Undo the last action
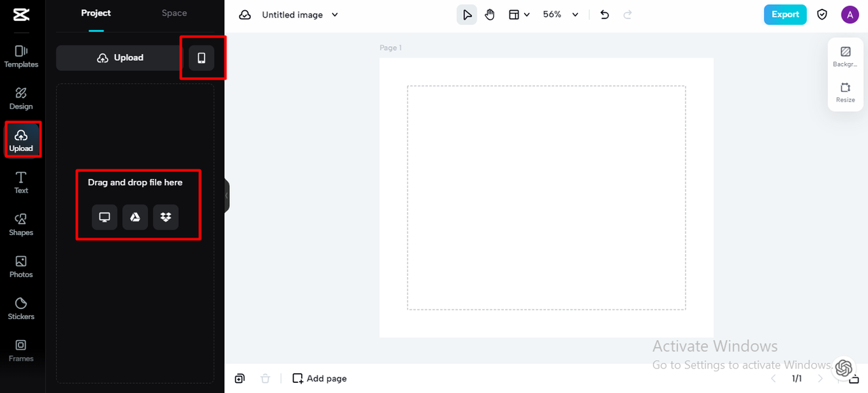Screen dimensions: 868x393 [605, 14]
